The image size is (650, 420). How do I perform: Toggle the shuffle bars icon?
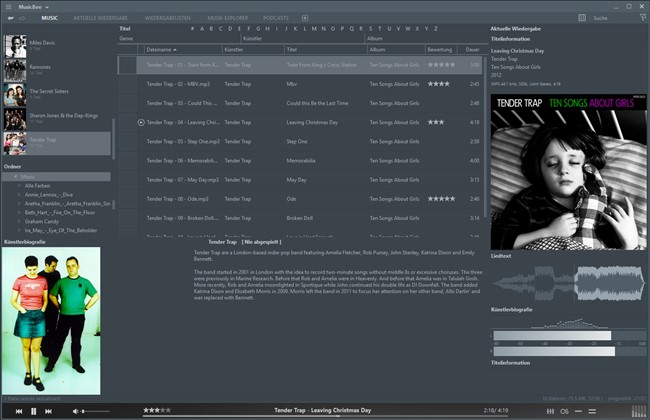click(x=592, y=411)
